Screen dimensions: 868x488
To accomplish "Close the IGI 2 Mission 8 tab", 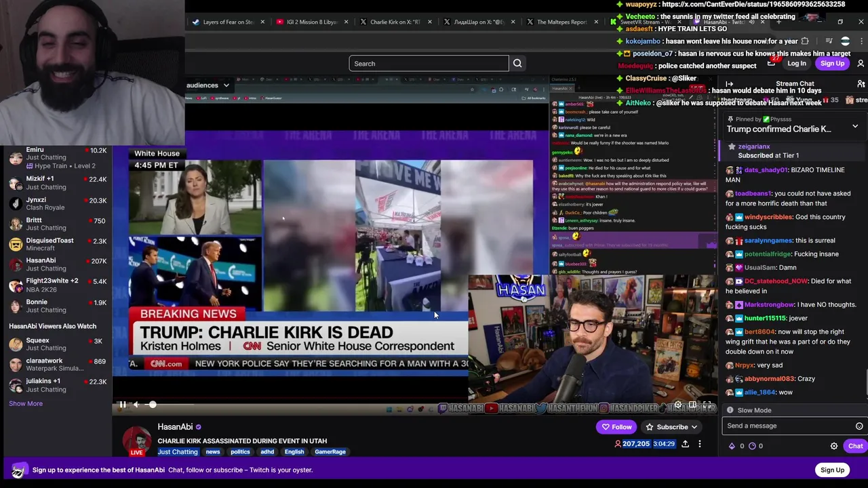I will pos(346,22).
